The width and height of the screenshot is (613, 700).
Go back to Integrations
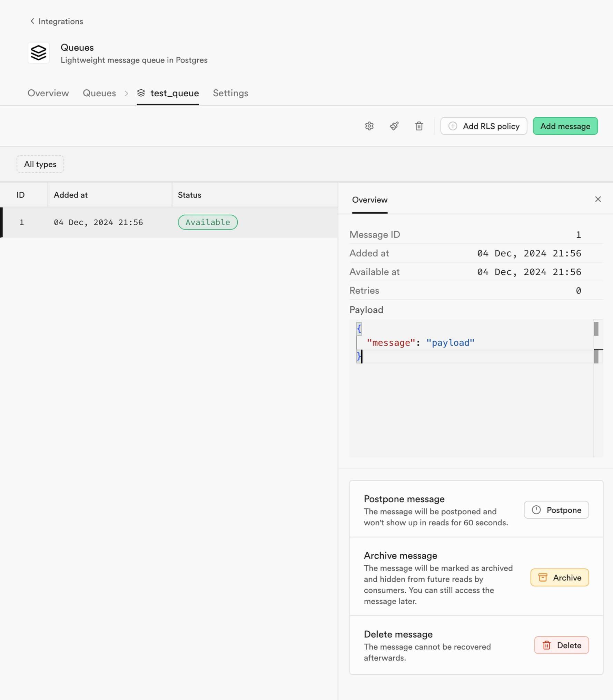(57, 21)
